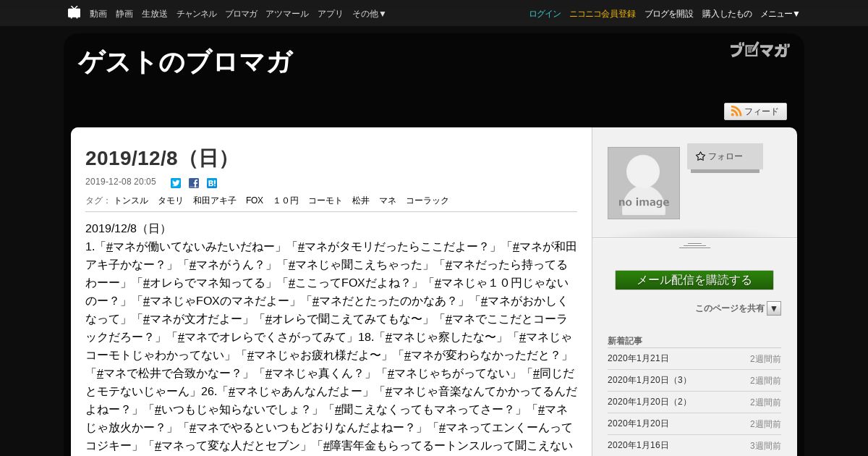Expand the その他 dropdown
Image resolution: width=868 pixels, height=456 pixels.
tap(370, 14)
